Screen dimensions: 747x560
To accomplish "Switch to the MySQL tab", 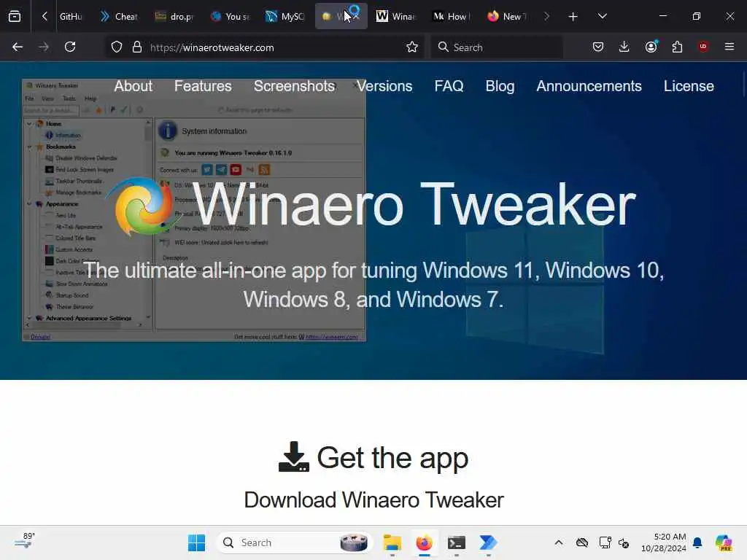I will [285, 16].
